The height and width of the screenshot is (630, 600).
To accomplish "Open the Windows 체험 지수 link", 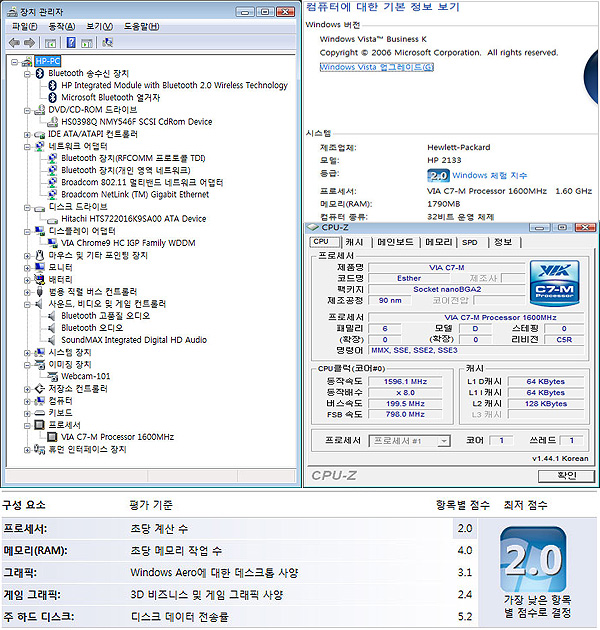I will click(489, 176).
